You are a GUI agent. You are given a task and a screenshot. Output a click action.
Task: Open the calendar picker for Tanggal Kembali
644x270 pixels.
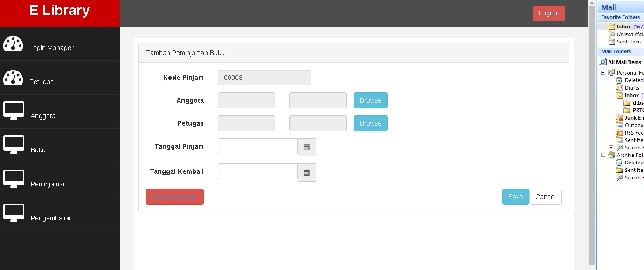pos(307,172)
